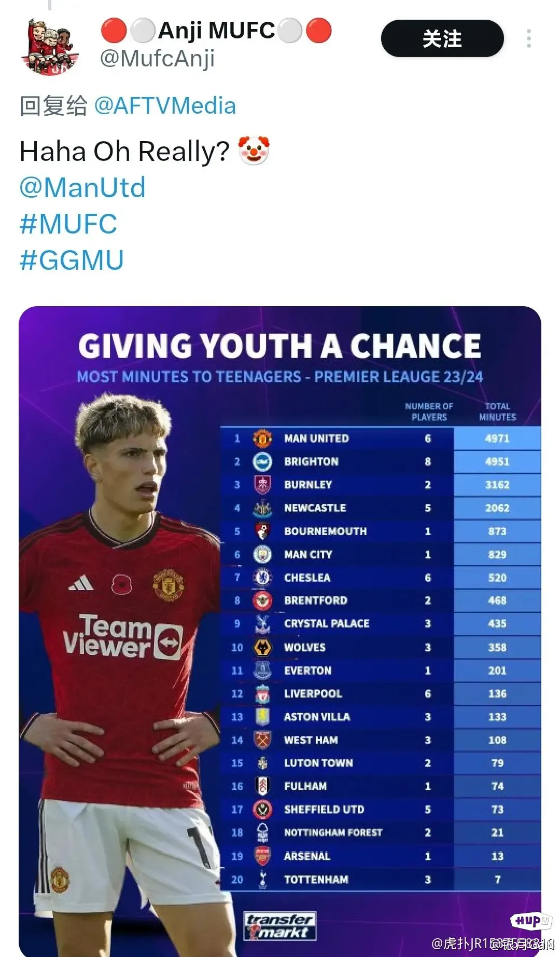560x957 pixels.
Task: Click the @MufcAnji username handle
Action: tap(157, 58)
